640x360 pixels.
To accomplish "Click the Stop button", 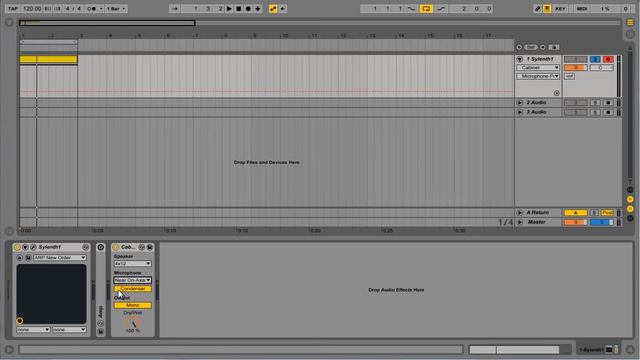I will (239, 9).
